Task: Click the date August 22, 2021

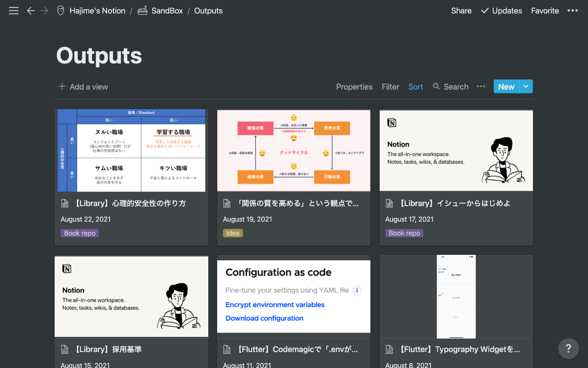Action: (x=86, y=219)
